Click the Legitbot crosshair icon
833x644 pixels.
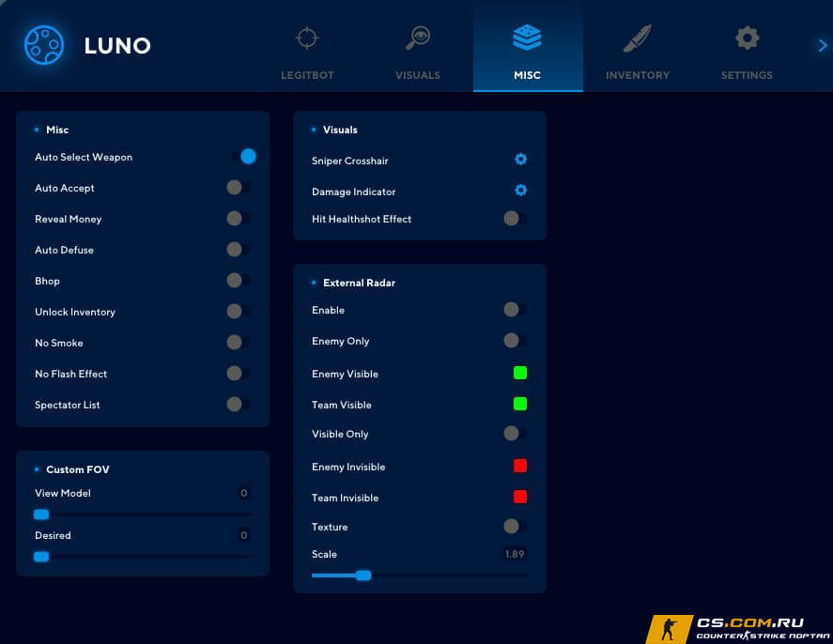tap(307, 38)
